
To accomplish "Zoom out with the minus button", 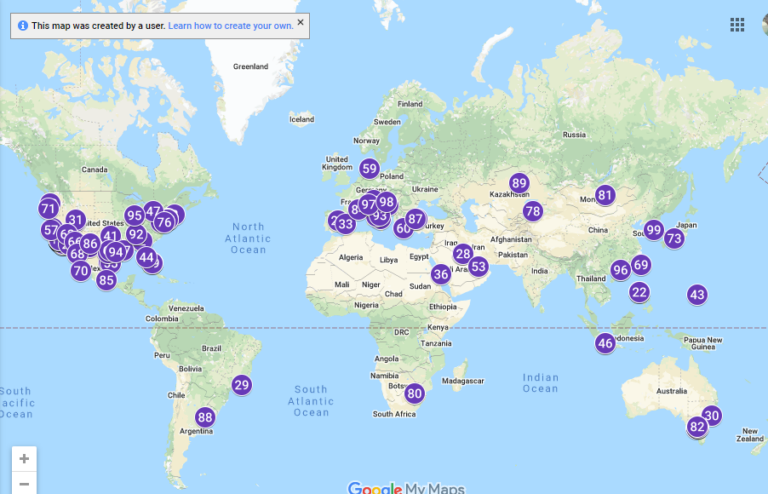I will [24, 484].
